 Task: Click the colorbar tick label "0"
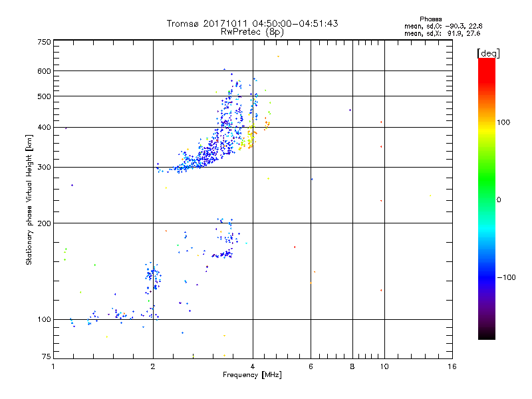498,199
